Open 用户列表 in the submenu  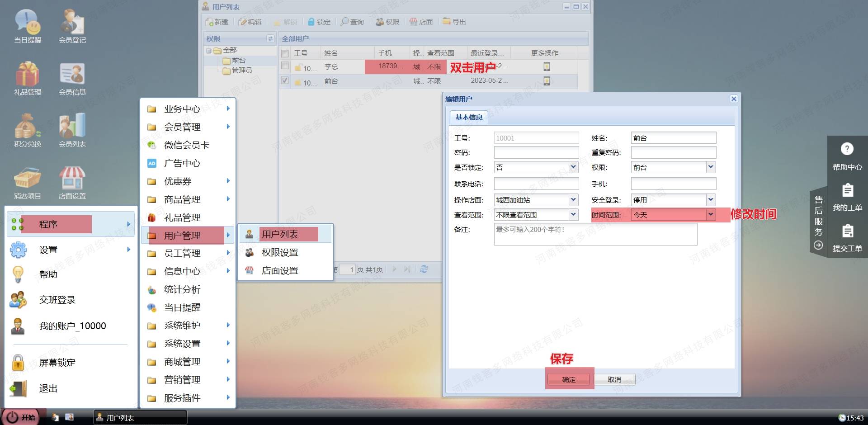[285, 234]
